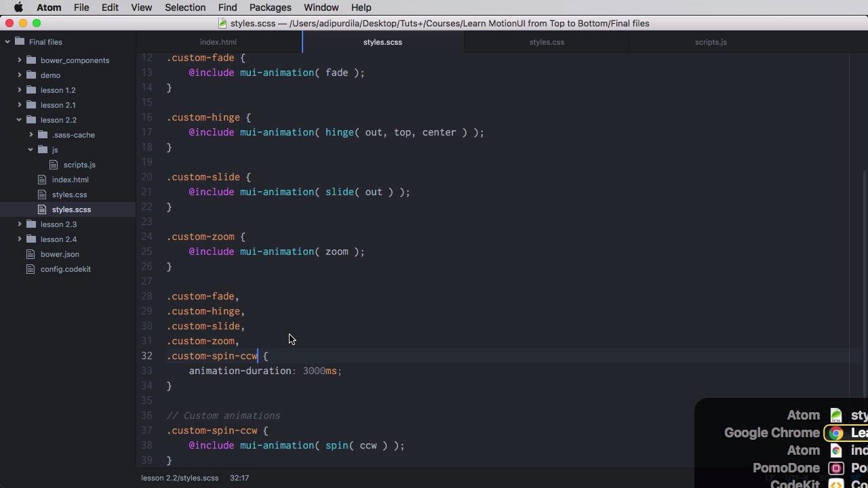Click the 3000ms value on line 33

point(319,371)
